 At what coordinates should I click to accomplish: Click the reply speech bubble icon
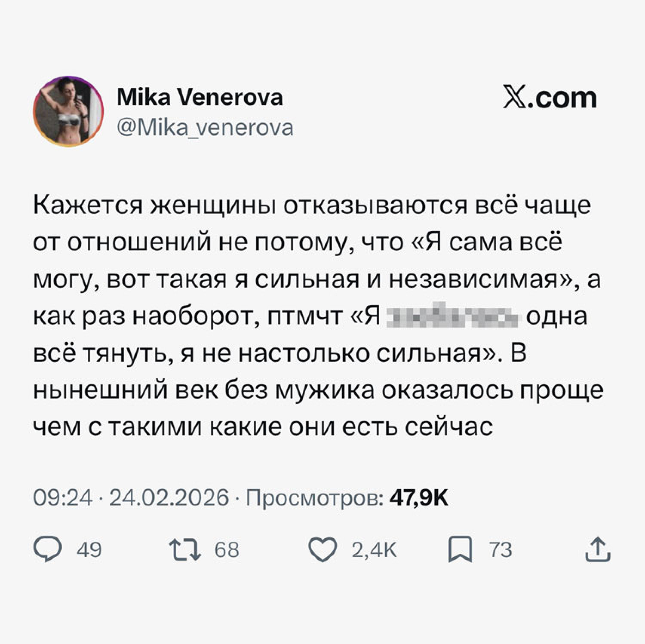point(47,550)
